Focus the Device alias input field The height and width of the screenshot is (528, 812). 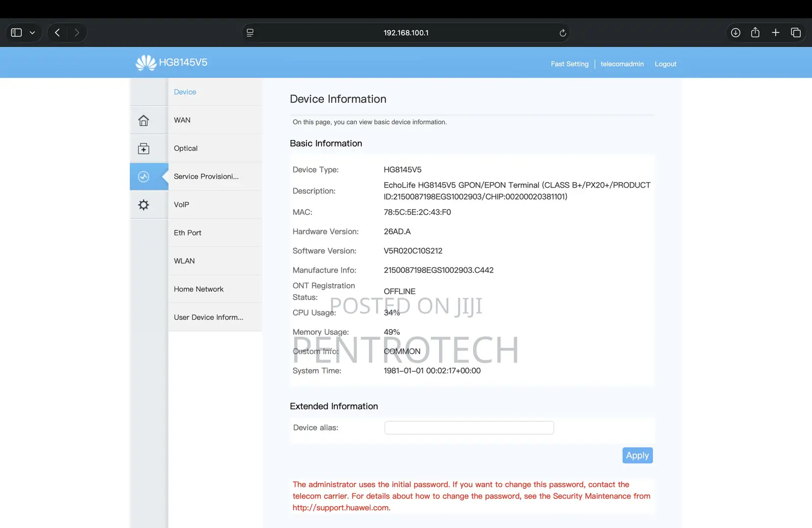coord(469,428)
